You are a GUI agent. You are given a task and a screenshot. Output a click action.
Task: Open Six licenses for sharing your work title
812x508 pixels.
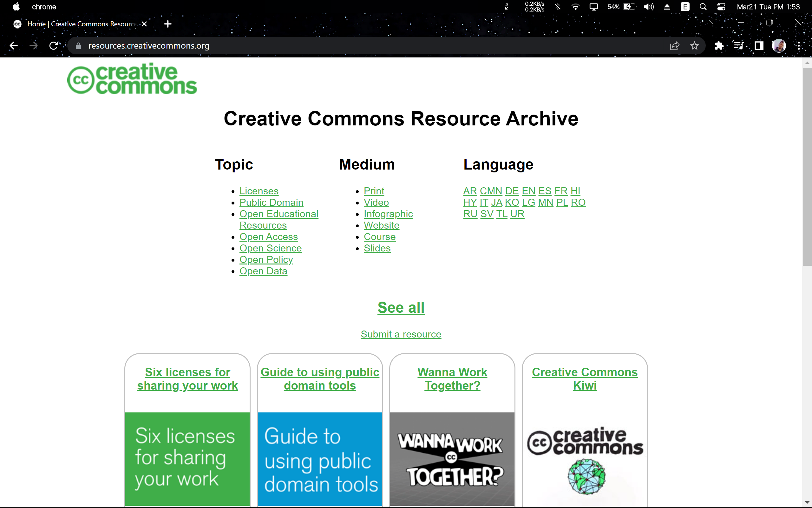pos(187,379)
